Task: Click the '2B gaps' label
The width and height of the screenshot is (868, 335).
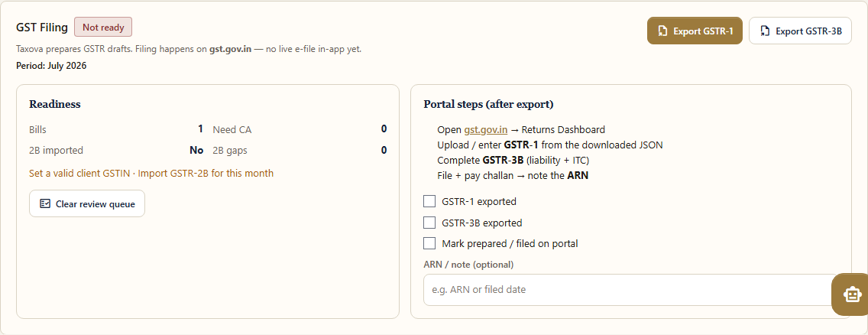Action: (x=230, y=150)
